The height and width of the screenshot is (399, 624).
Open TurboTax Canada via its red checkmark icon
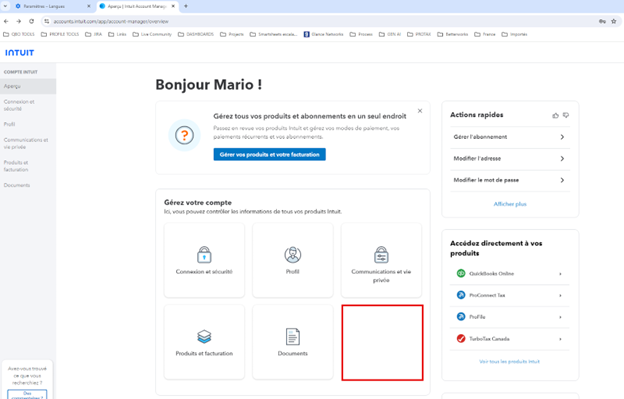point(461,339)
